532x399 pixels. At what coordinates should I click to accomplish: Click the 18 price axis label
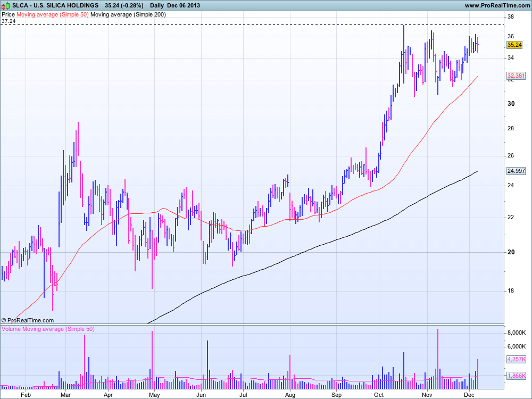(x=511, y=291)
